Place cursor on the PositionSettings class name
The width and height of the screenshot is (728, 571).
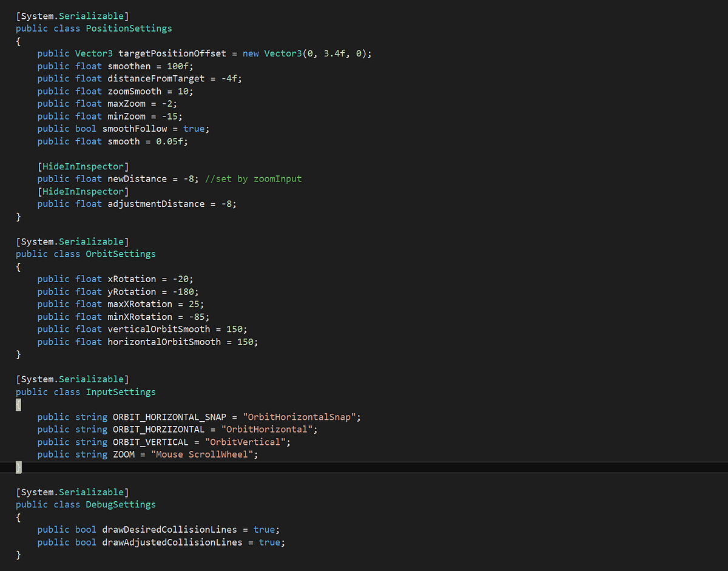tap(128, 28)
